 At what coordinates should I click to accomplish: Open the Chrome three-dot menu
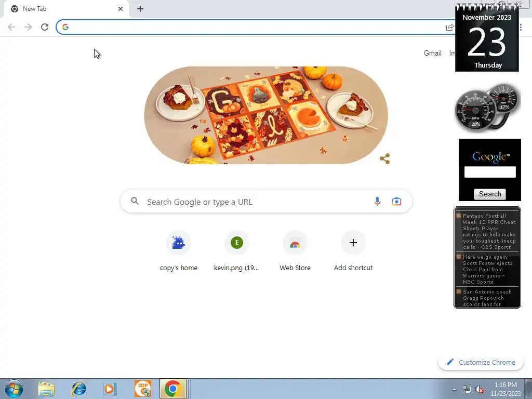[521, 28]
